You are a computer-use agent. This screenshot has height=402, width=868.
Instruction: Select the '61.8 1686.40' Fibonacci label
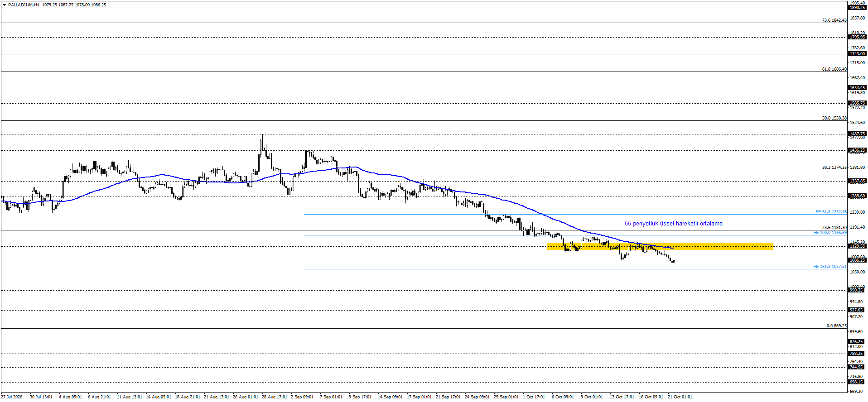click(x=834, y=69)
